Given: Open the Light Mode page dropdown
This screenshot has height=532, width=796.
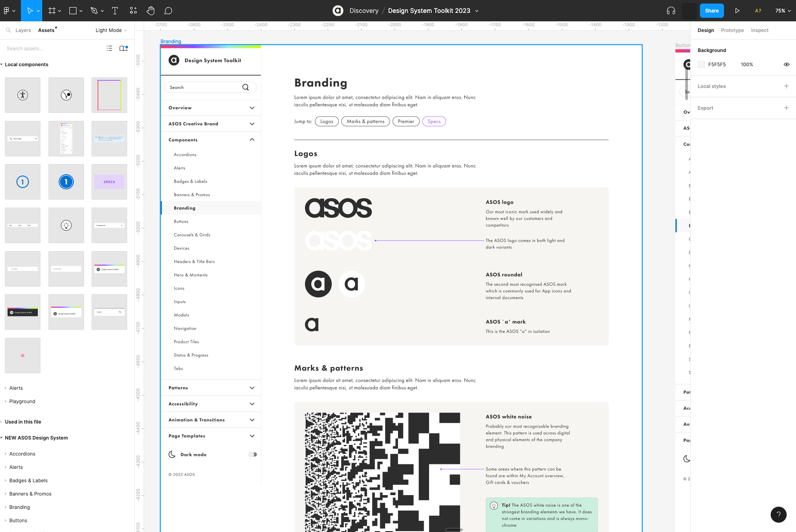Looking at the screenshot, I should pyautogui.click(x=111, y=30).
